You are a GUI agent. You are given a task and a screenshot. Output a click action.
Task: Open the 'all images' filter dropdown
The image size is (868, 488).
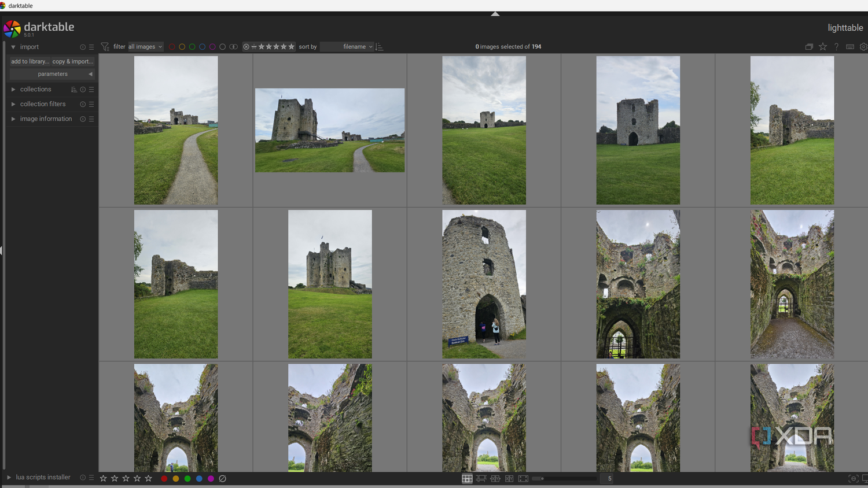145,47
